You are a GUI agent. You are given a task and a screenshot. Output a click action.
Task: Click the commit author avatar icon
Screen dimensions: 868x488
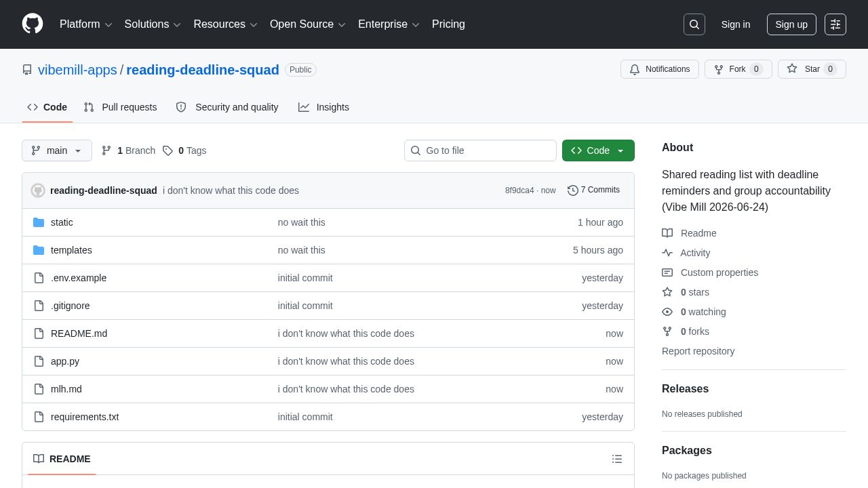click(x=38, y=190)
